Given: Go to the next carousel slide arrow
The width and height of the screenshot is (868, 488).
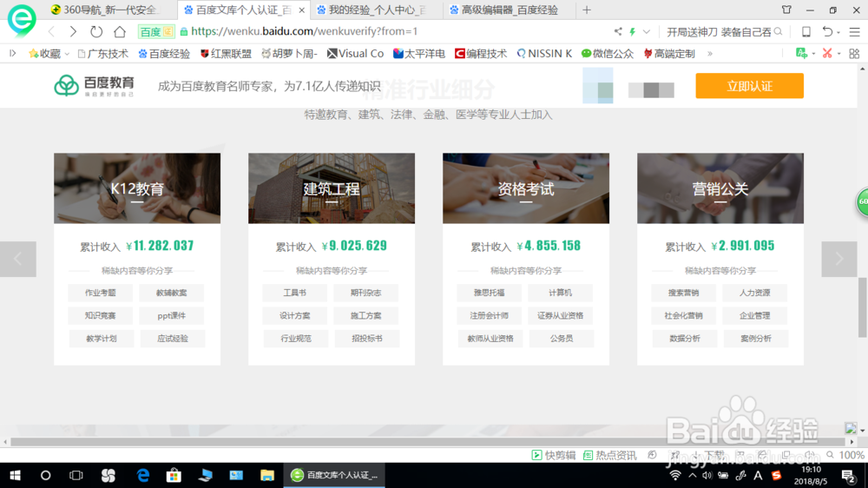Looking at the screenshot, I should (x=839, y=259).
